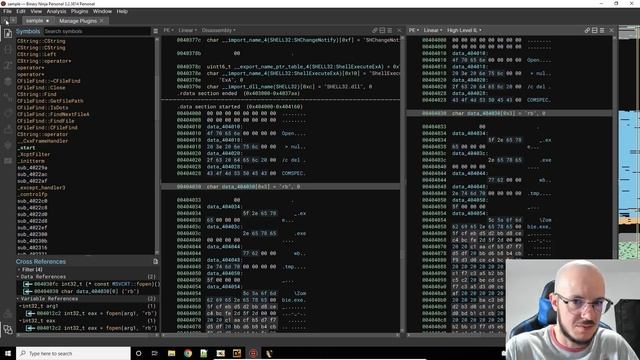Open the PE dropdown in the right pane

[x=414, y=30]
